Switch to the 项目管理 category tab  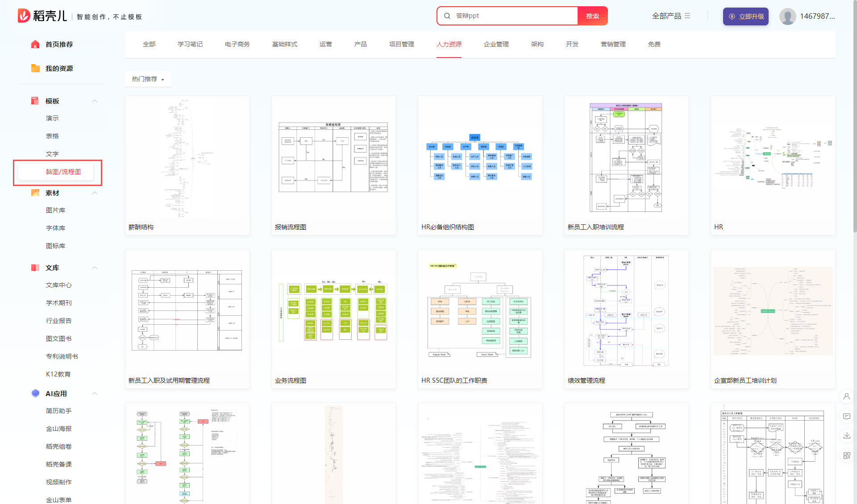tap(401, 44)
